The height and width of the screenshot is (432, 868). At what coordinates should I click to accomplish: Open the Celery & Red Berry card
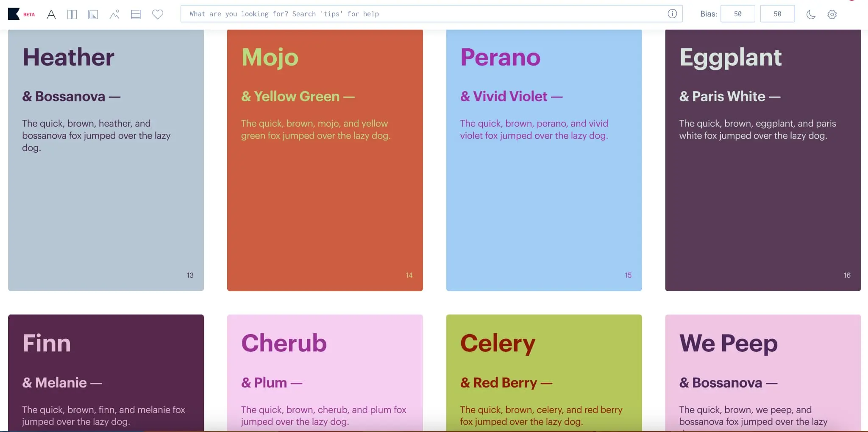[544, 373]
